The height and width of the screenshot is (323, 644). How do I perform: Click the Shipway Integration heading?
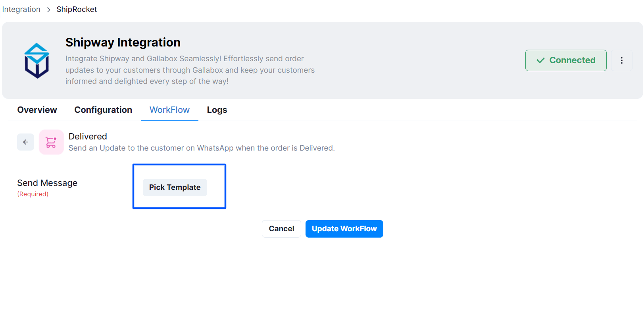tap(123, 43)
